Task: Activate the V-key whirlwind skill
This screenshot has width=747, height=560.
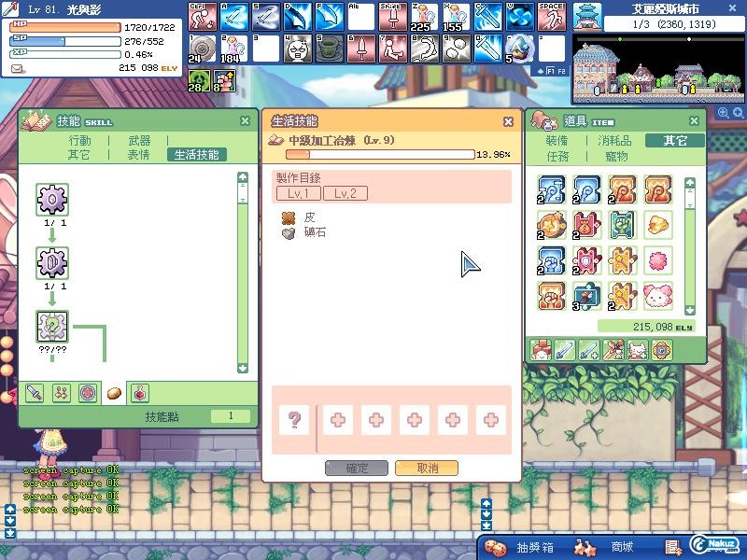Action: pos(520,17)
